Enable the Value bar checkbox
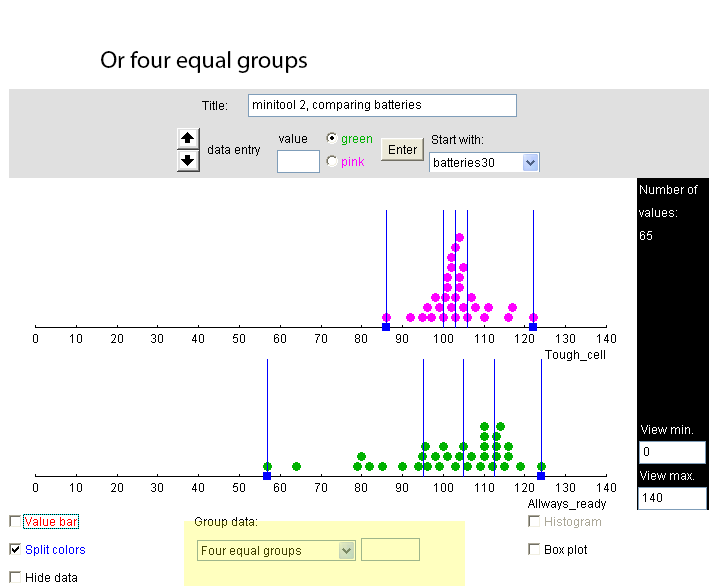Screen dimensions: 715x586 tap(15, 521)
